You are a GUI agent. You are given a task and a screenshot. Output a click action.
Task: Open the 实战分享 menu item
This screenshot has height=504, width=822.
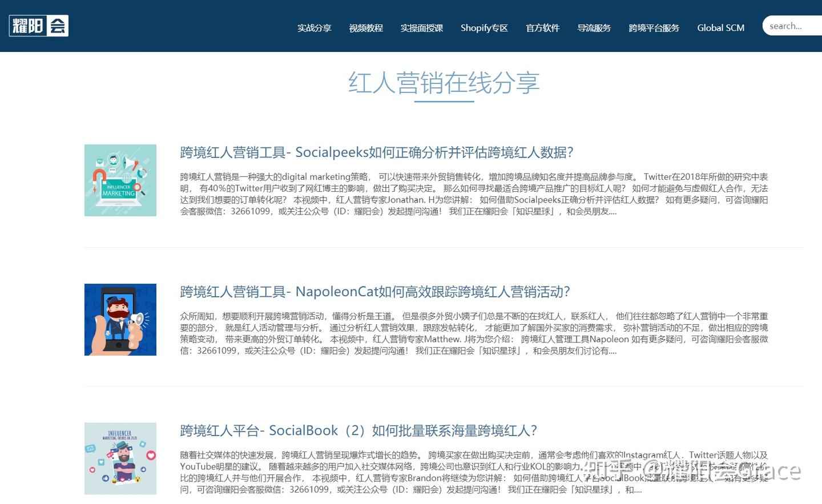coord(314,28)
